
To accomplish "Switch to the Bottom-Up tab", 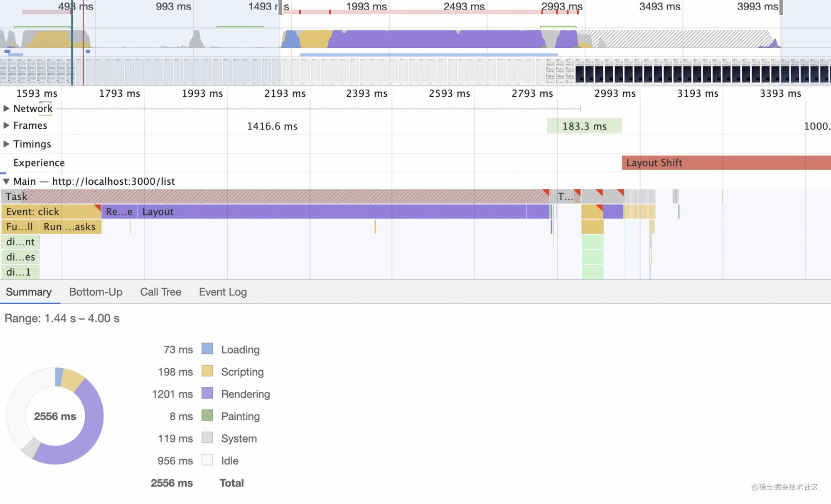I will pyautogui.click(x=96, y=292).
